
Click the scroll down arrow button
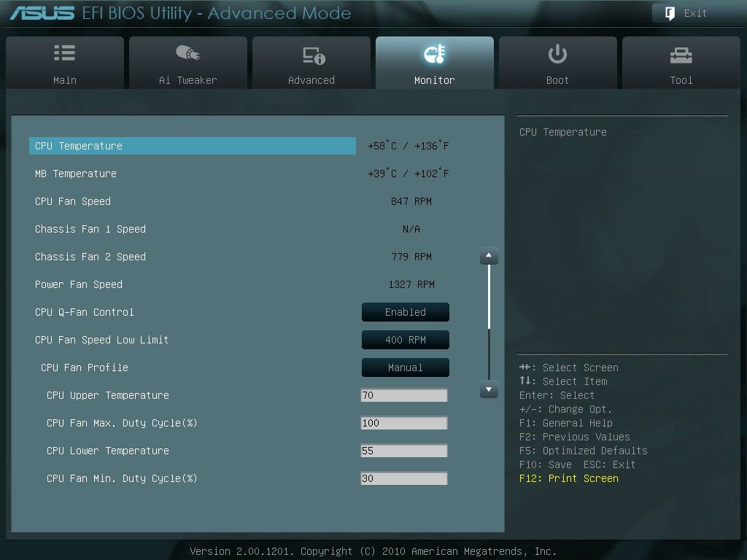[489, 389]
